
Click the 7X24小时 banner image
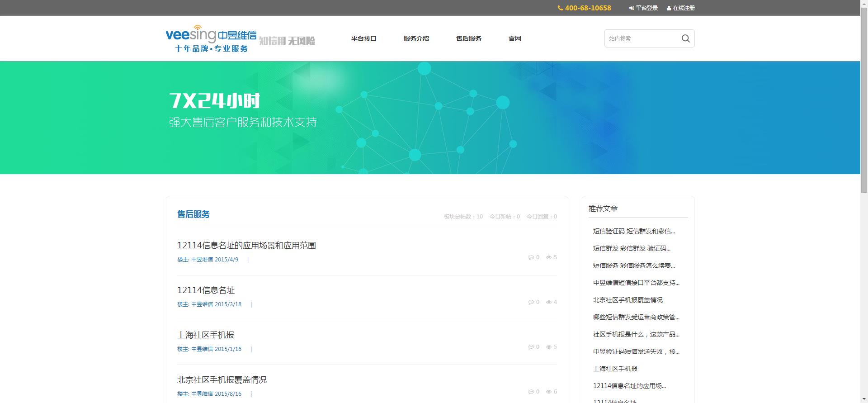(x=429, y=118)
